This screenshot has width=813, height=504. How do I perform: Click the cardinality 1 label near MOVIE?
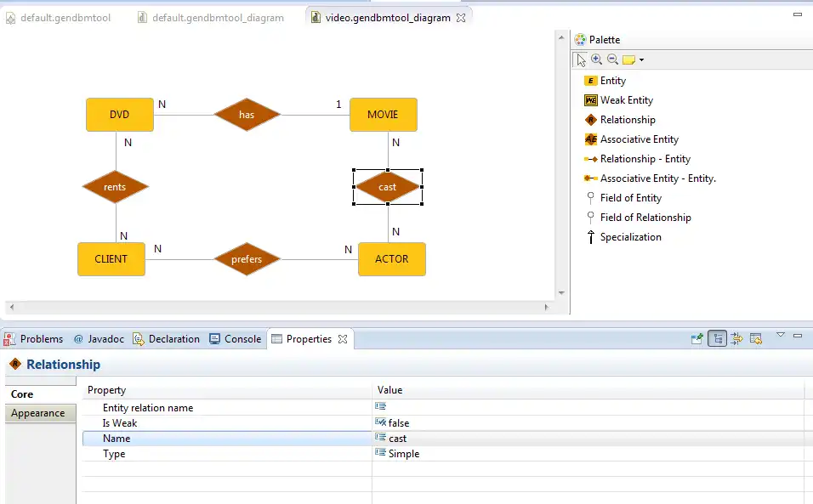click(338, 105)
